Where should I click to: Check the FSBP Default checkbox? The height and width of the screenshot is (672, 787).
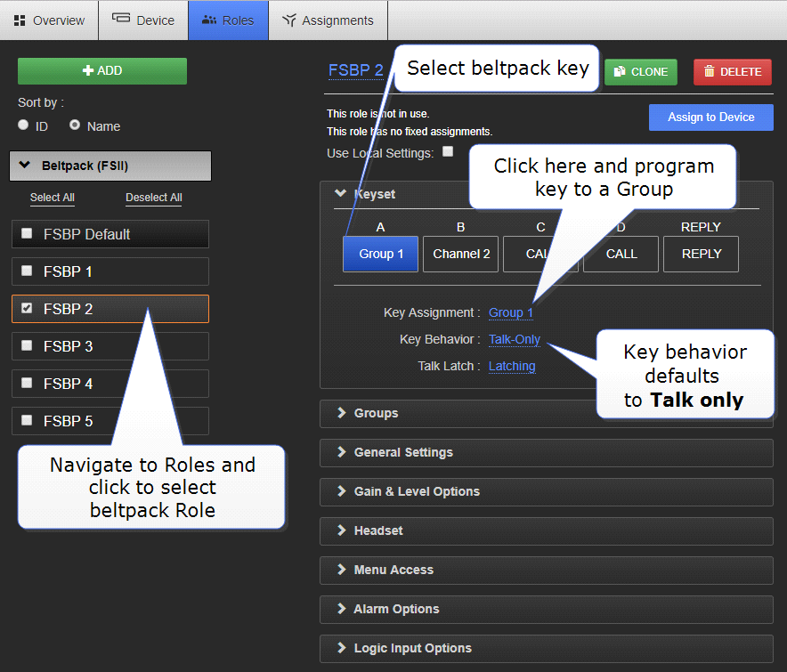[x=27, y=234]
